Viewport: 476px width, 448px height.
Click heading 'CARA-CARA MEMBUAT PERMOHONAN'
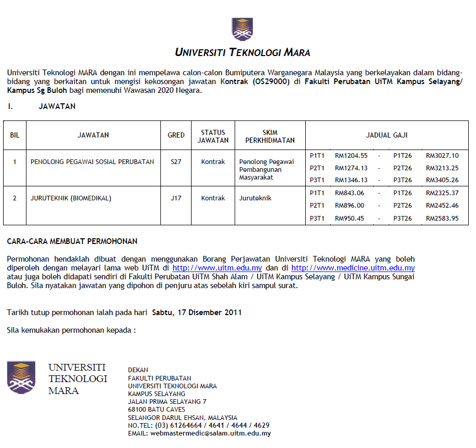coord(72,241)
